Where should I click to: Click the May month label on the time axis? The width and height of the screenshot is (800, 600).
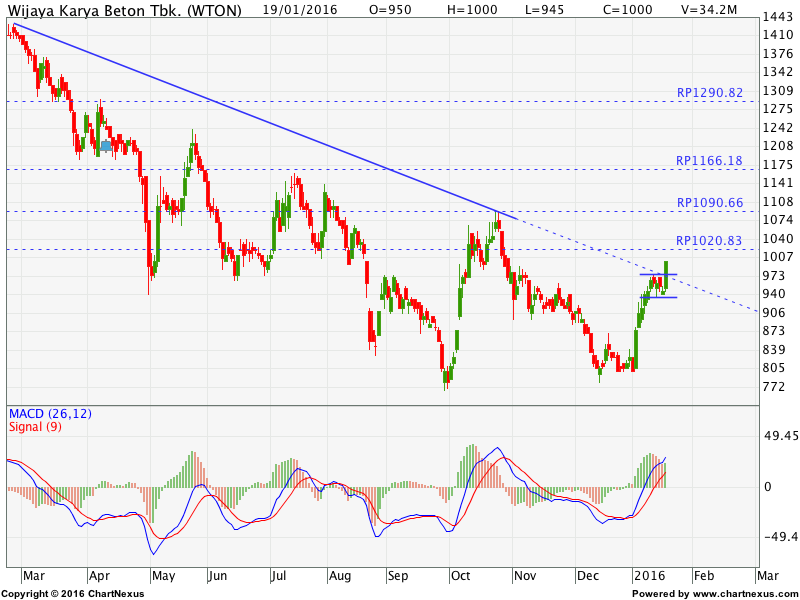[164, 576]
